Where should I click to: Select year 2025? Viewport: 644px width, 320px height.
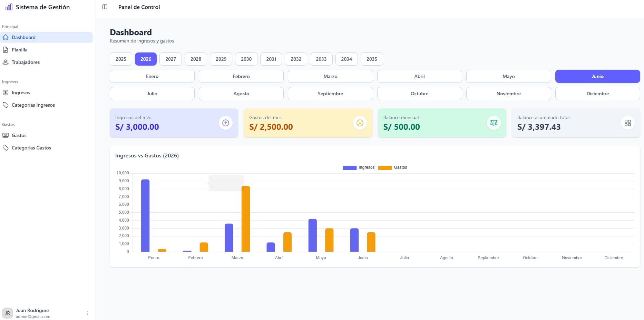pyautogui.click(x=121, y=59)
